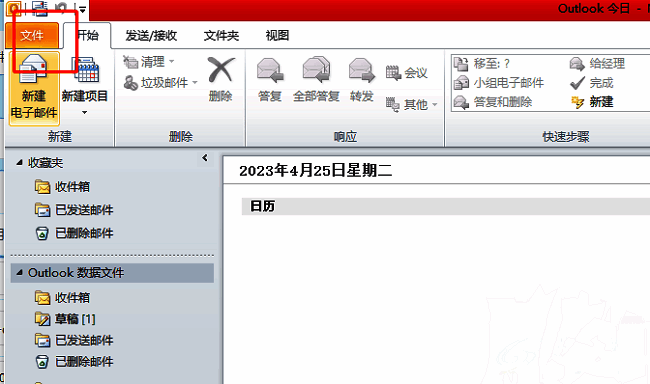Open 已发送邮件 under 收藏夹
Screen dimensions: 650x384
click(x=74, y=210)
